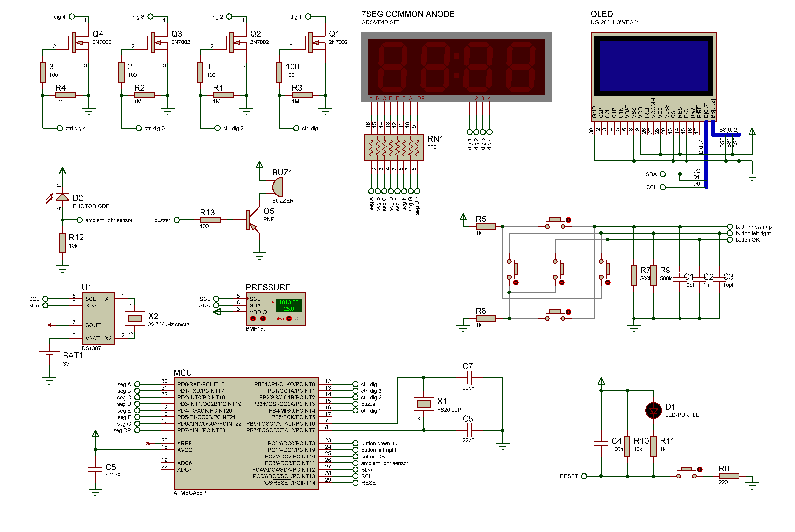
Task: Click the 7-segment display component
Action: [456, 67]
